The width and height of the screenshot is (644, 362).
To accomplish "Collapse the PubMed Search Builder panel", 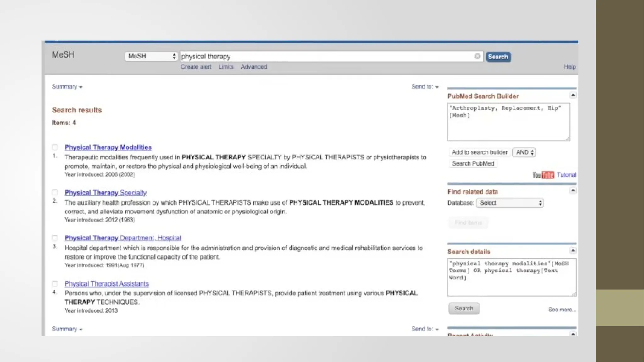I will pyautogui.click(x=573, y=95).
